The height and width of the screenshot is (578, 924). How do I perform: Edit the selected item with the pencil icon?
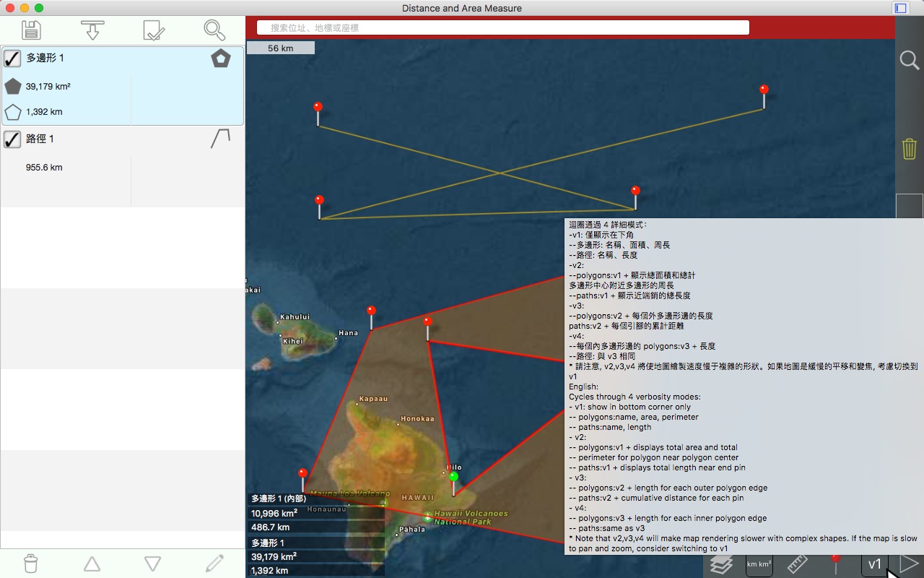pos(214,564)
